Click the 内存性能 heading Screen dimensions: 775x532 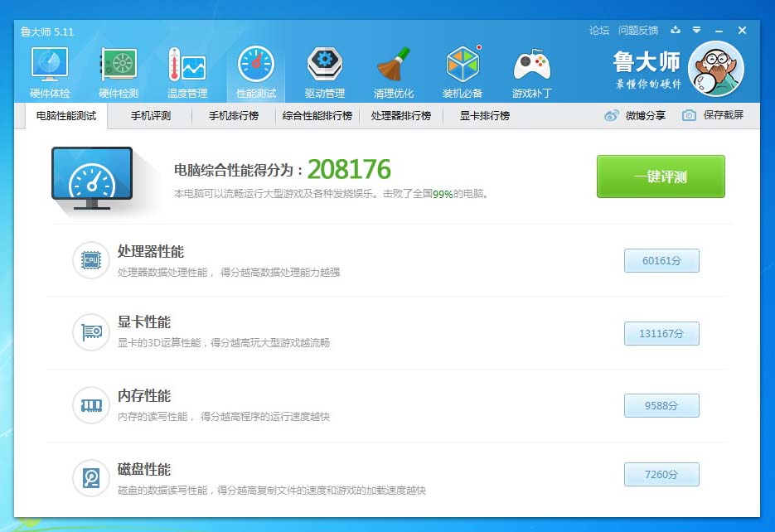(144, 395)
